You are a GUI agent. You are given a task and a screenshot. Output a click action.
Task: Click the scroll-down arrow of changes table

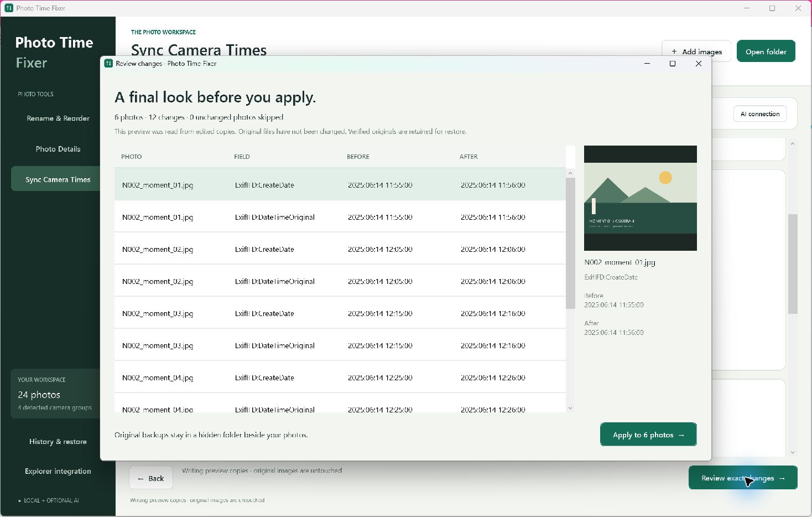click(x=570, y=408)
